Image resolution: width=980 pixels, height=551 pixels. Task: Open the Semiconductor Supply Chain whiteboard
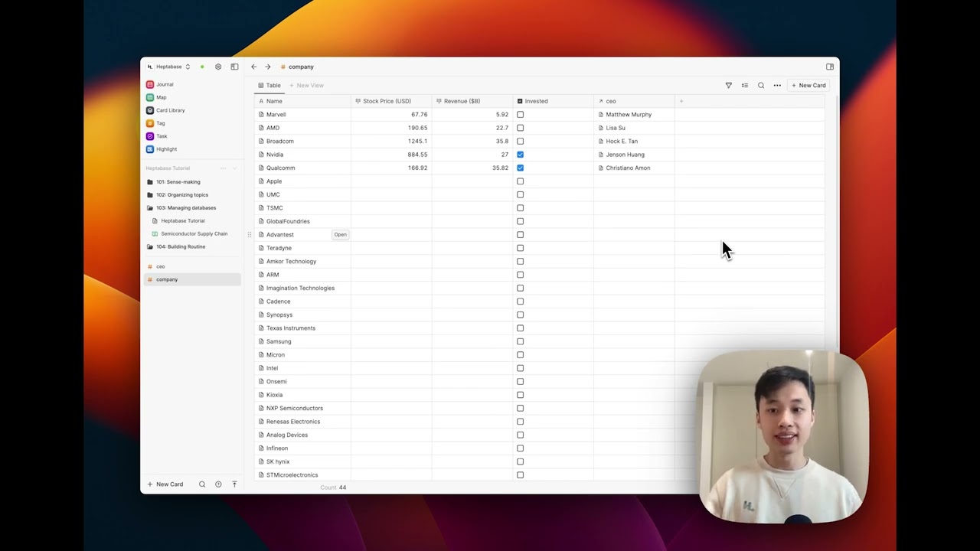pos(190,233)
